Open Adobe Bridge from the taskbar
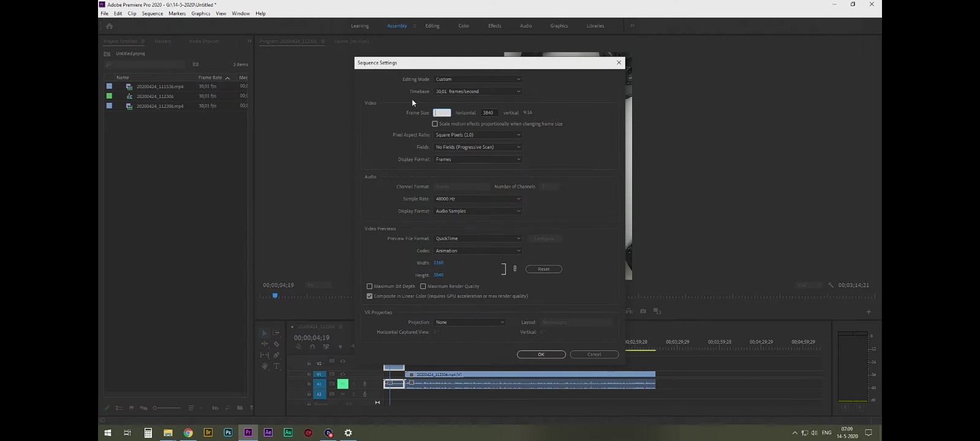 (208, 432)
